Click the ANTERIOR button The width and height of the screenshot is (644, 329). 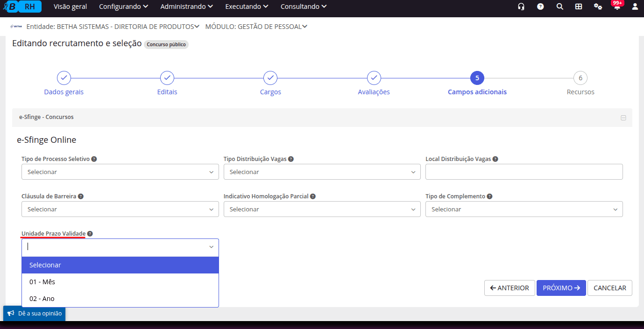click(509, 288)
